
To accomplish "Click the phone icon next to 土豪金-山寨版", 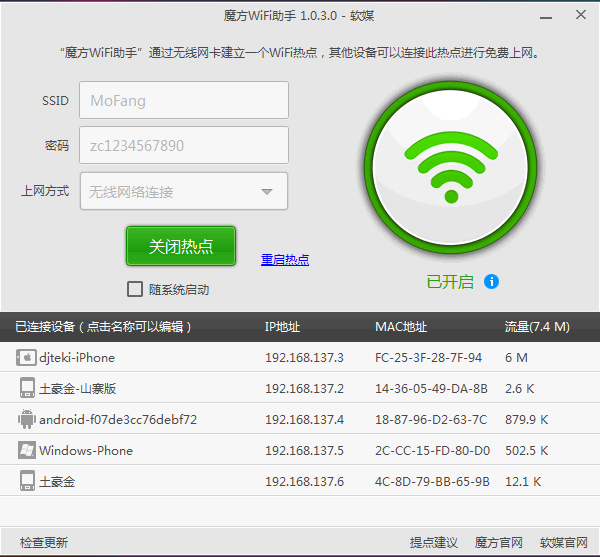I will coord(26,388).
